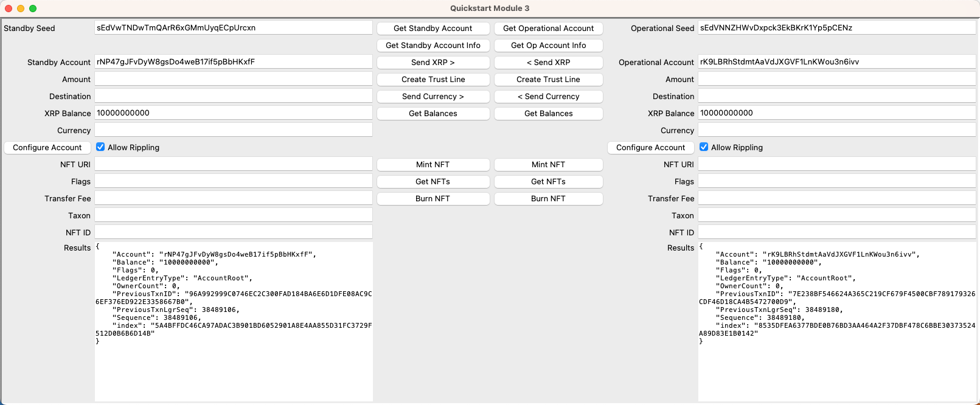980x405 pixels.
Task: Click the Get Standby Account button
Action: [433, 29]
